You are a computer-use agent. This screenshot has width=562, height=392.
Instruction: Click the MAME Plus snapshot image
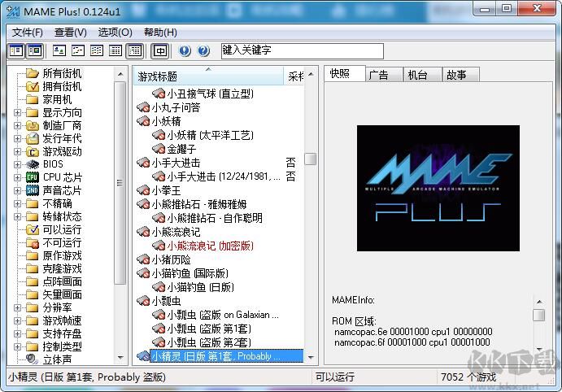(x=438, y=188)
